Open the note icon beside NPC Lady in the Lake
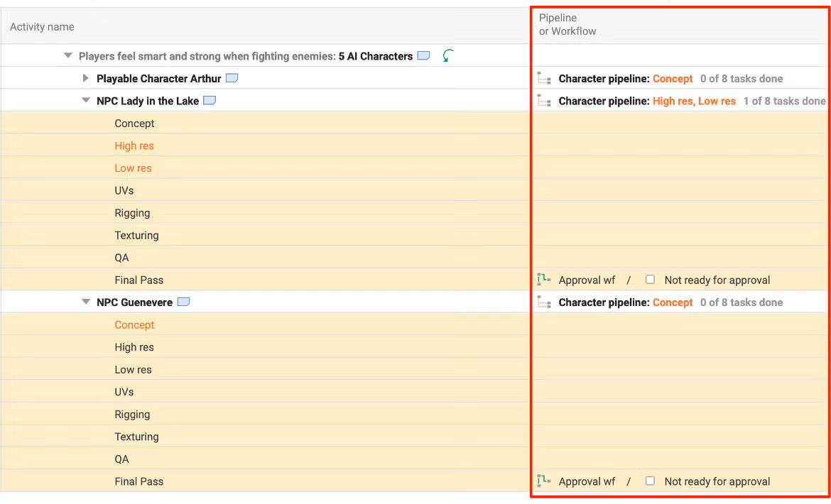The height and width of the screenshot is (504, 831). pos(210,101)
